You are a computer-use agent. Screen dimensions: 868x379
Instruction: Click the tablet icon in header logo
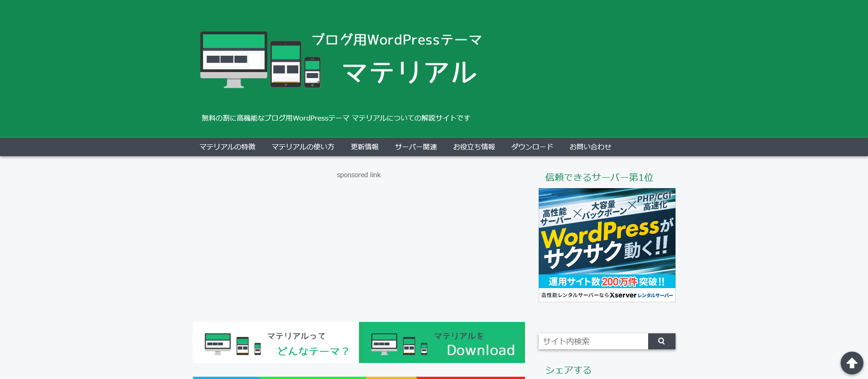[286, 64]
